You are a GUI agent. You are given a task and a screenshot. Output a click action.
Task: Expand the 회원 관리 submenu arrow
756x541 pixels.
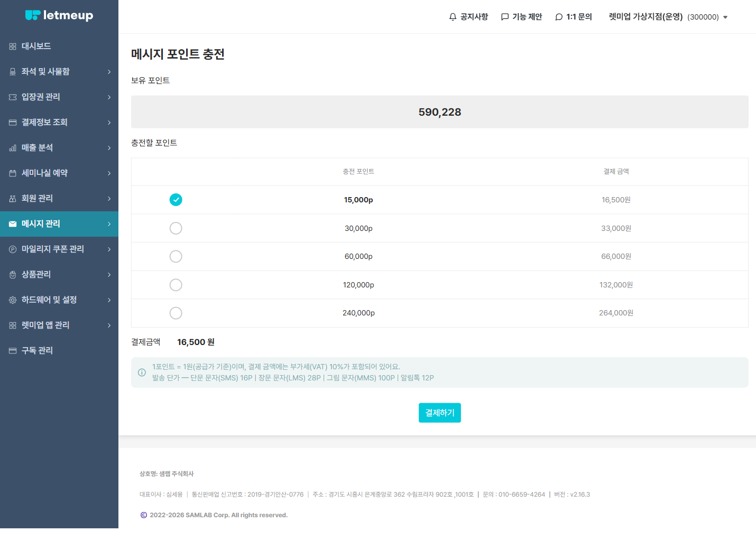109,199
